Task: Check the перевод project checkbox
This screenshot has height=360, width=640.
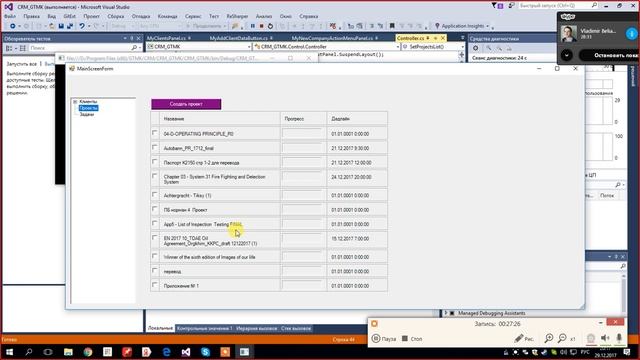Action: pos(155,271)
